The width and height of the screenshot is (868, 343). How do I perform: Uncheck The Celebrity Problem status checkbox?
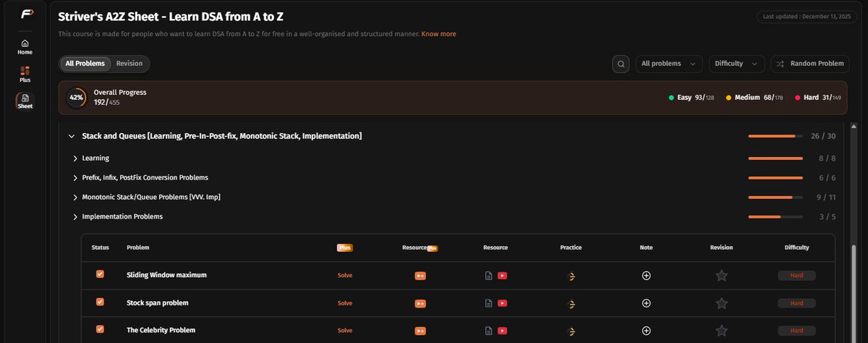[x=100, y=329]
